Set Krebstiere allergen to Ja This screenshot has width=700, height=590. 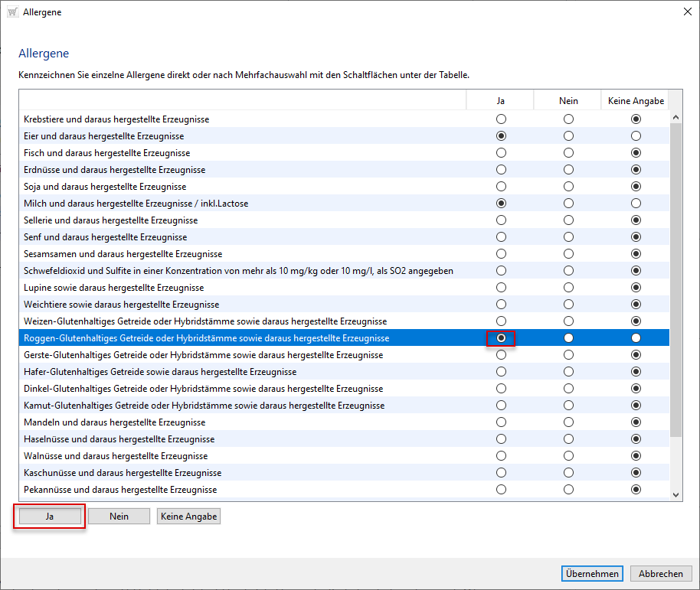[501, 119]
